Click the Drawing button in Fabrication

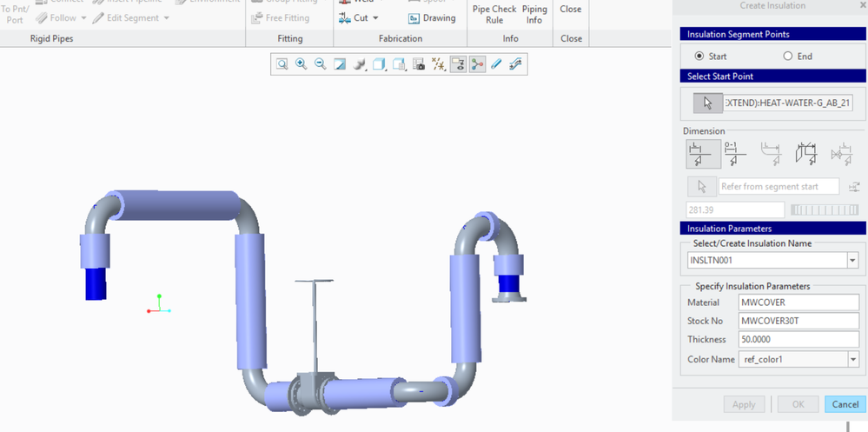coord(432,18)
